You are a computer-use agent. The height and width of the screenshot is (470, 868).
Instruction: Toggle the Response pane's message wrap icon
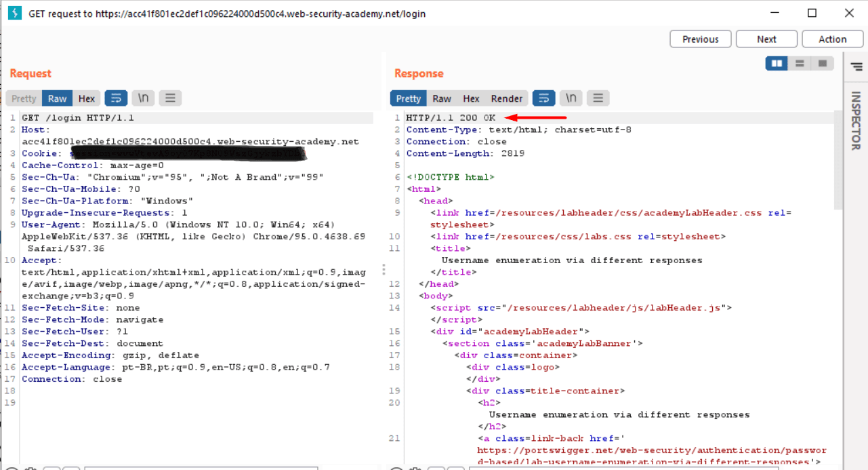click(543, 98)
